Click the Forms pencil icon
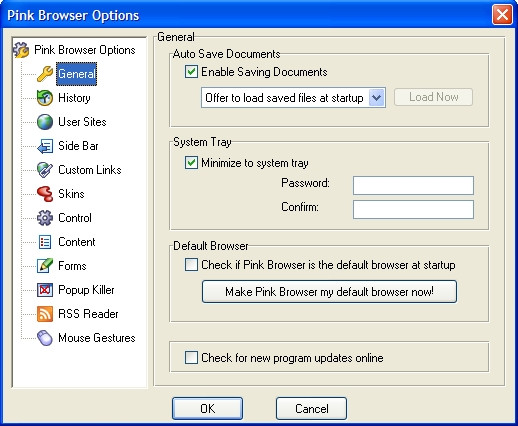Screen dimensions: 518x426 (45, 266)
